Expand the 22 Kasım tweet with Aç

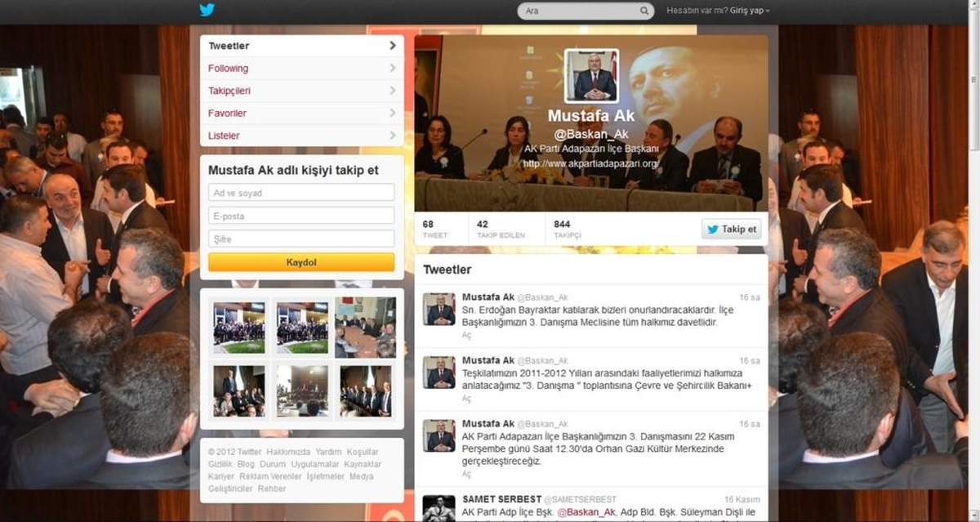tap(466, 473)
